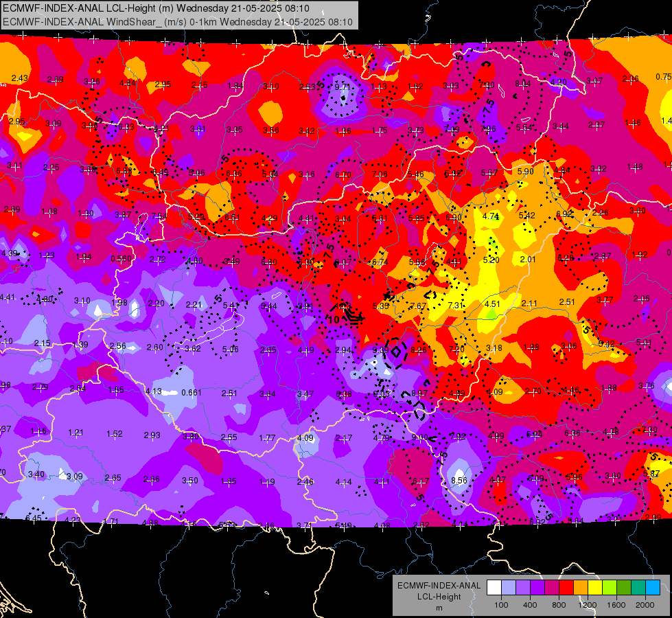Click the legend text LCL-Height

439,597
